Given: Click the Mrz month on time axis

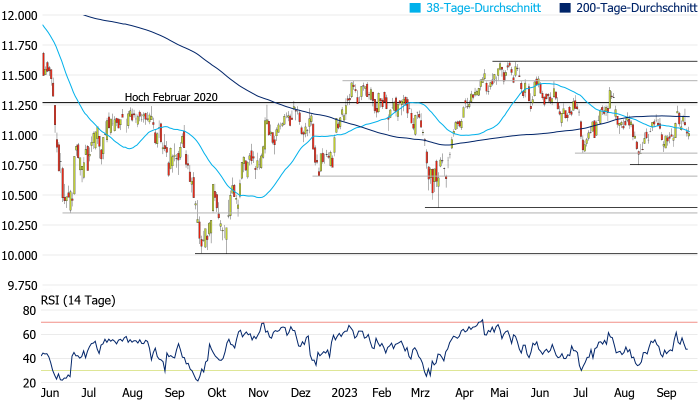Looking at the screenshot, I should (420, 393).
